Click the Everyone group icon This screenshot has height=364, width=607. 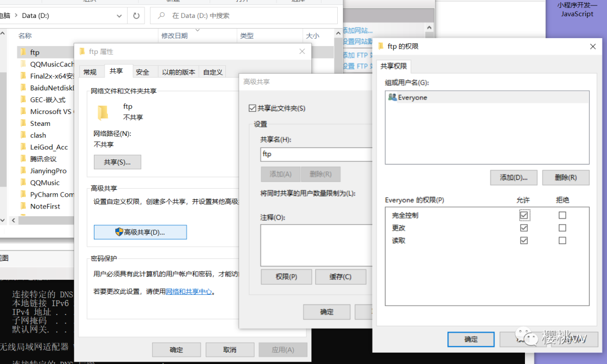click(392, 97)
